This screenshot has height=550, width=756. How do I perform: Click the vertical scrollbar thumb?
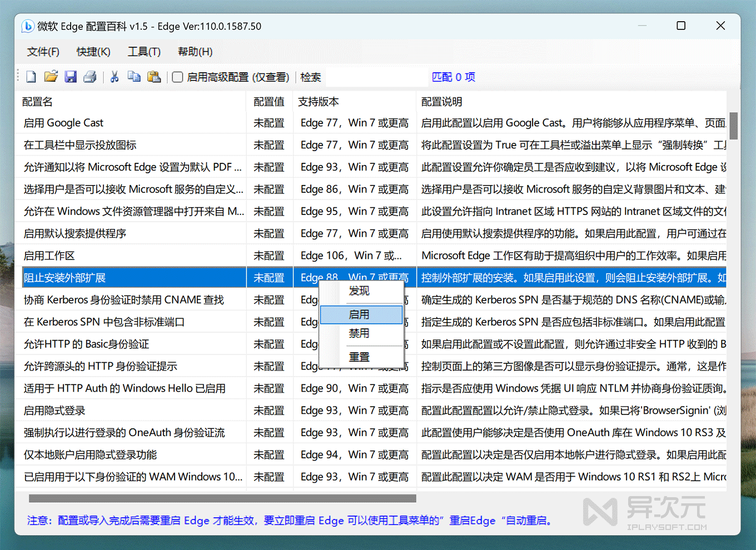pos(733,126)
